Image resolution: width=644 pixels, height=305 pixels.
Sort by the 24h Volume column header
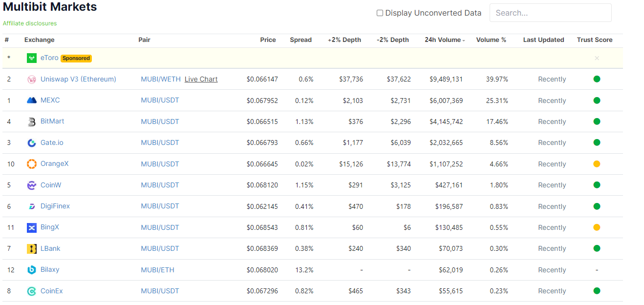pyautogui.click(x=445, y=40)
